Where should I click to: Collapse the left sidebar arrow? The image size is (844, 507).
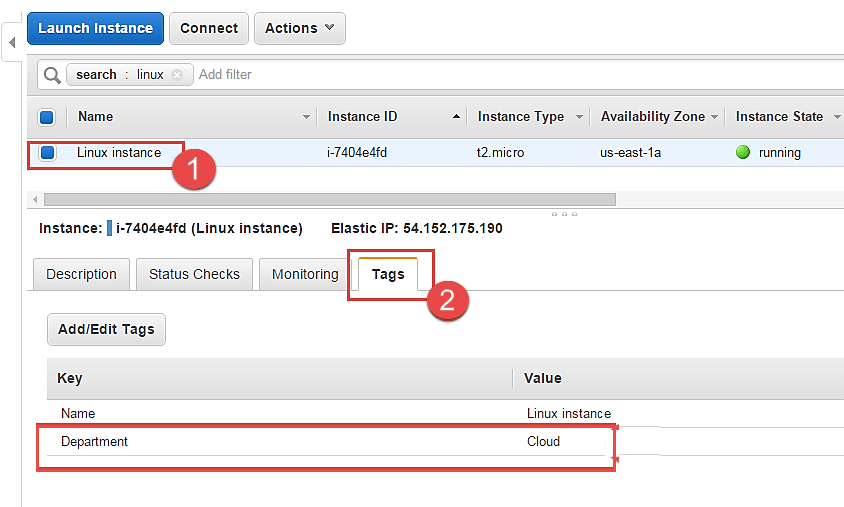point(12,43)
